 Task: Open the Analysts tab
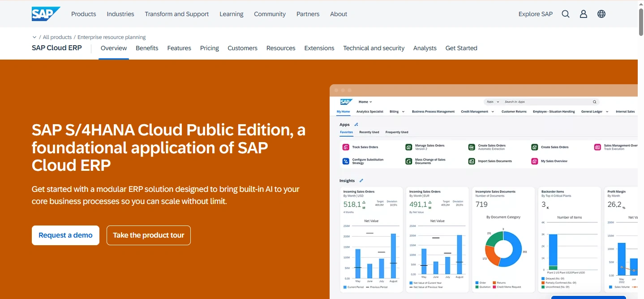click(425, 48)
